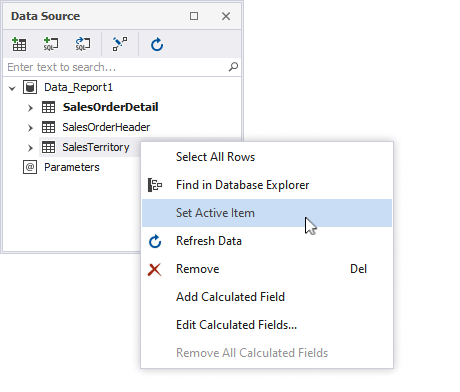Click the Refresh toolbar icon in Data Source

coord(157,44)
